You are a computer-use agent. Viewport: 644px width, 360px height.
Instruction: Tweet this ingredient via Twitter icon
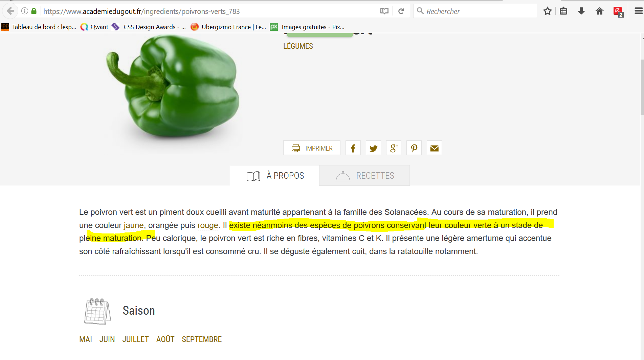[x=373, y=148]
